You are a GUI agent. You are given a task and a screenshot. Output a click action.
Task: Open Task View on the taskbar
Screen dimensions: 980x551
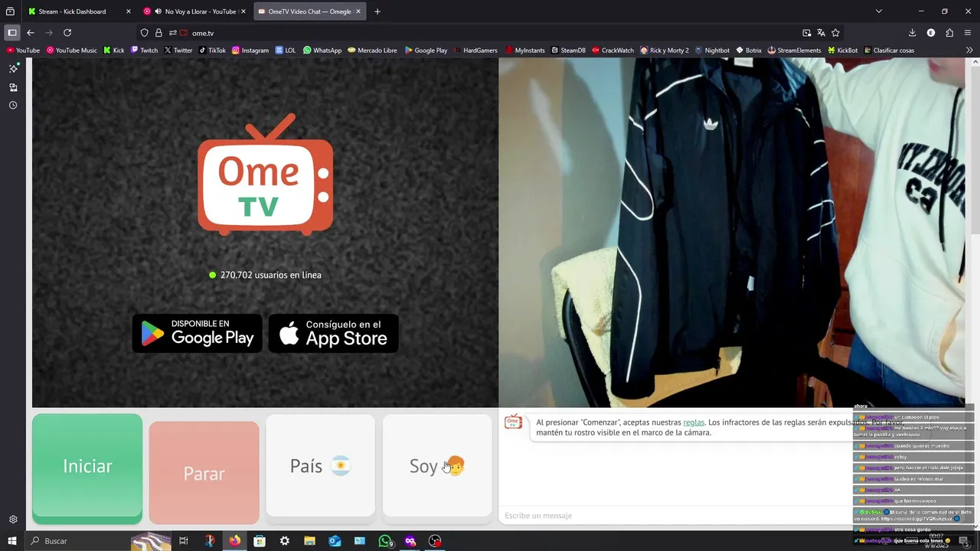(x=184, y=541)
